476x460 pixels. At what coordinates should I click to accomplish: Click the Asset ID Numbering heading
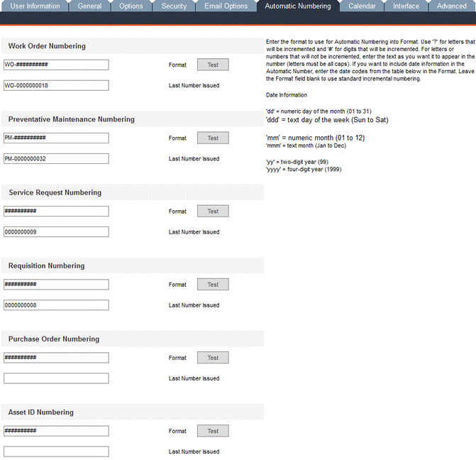pyautogui.click(x=40, y=412)
